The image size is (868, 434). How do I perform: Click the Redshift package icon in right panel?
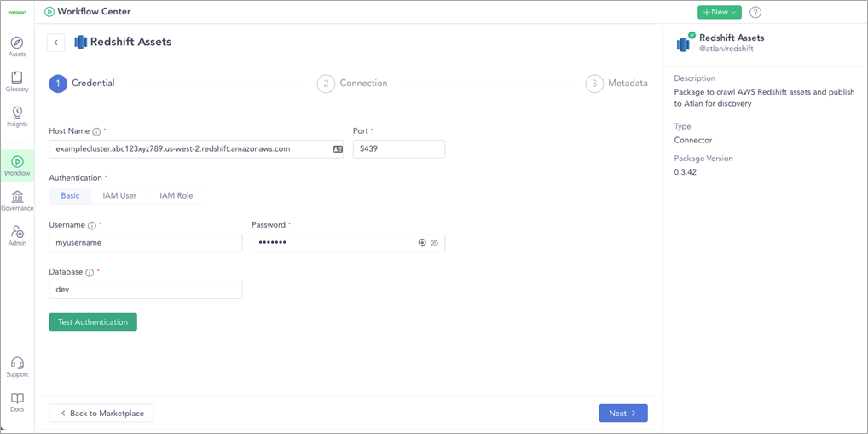pyautogui.click(x=684, y=43)
